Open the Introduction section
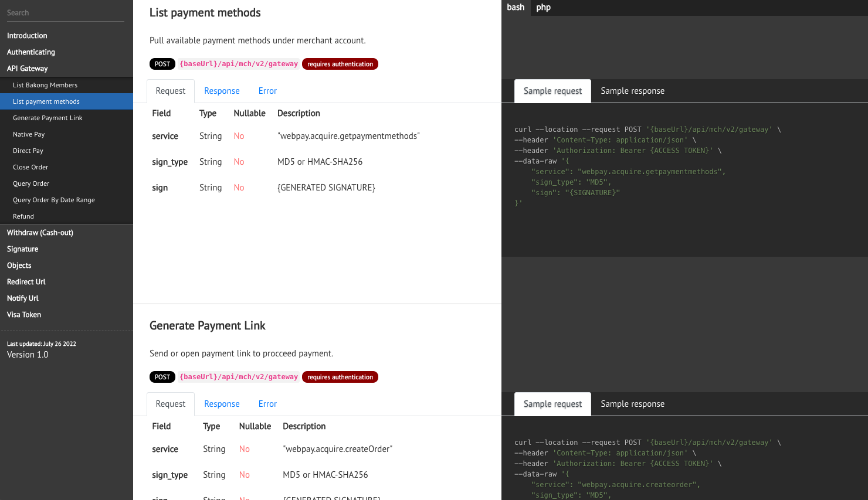This screenshot has width=868, height=500. click(27, 36)
